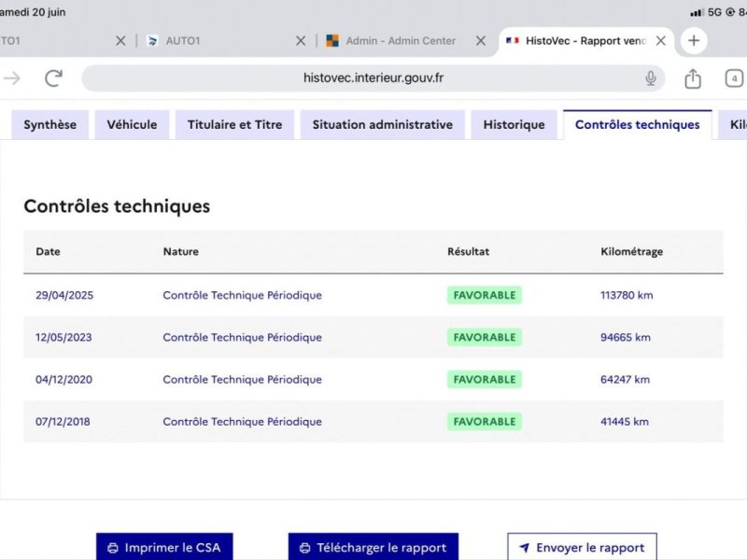Screen dimensions: 747x560
Task: Reload the page with the refresh icon
Action: 53,78
